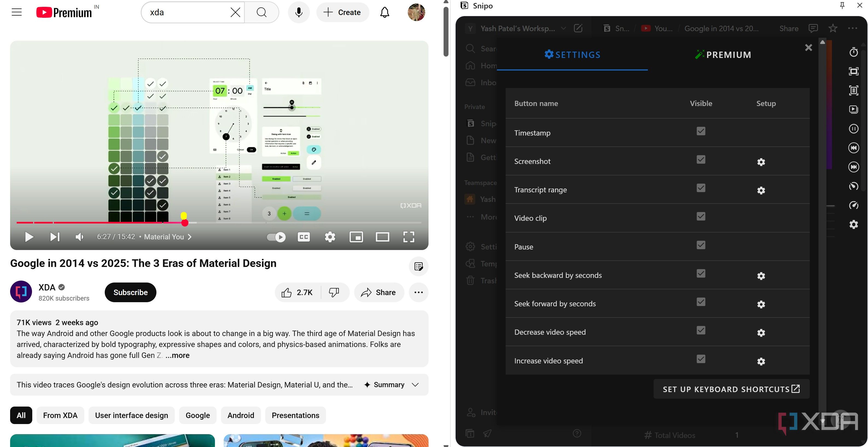868x447 pixels.
Task: Open YouTube notifications bell
Action: click(385, 13)
